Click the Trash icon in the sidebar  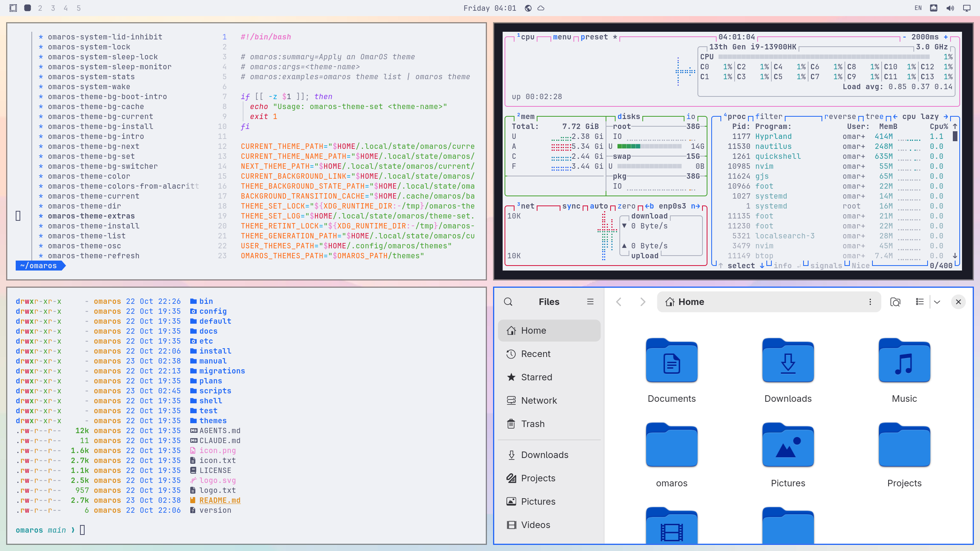(511, 424)
